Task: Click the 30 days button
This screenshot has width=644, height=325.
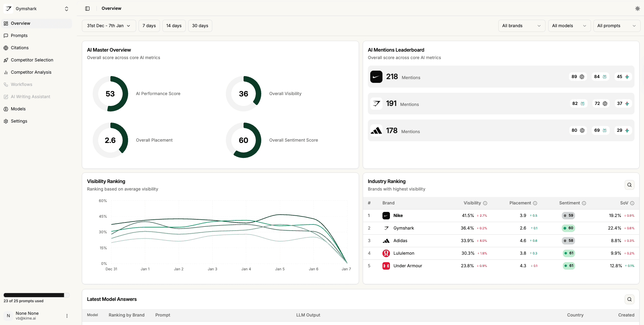Action: coord(200,25)
